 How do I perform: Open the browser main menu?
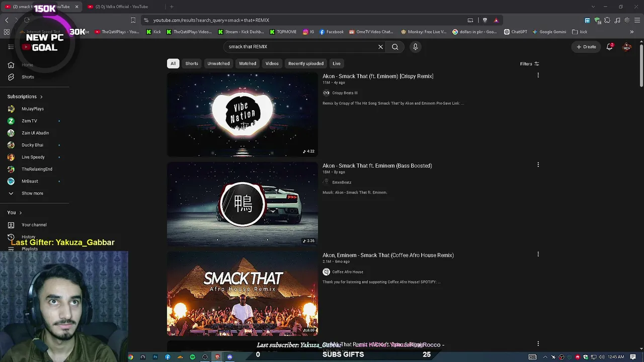coord(637,20)
